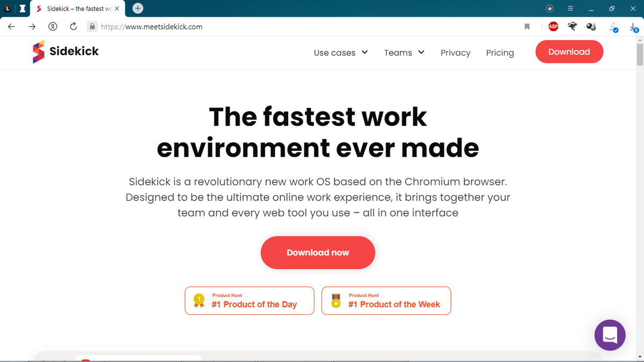The width and height of the screenshot is (644, 362).
Task: Expand the Use cases menu
Action: pos(341,53)
